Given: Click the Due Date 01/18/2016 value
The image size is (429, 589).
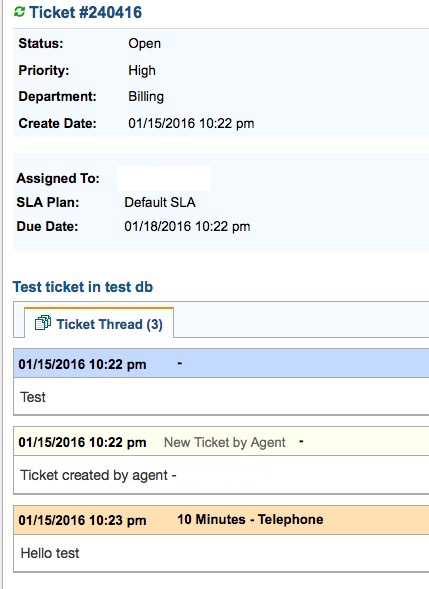Looking at the screenshot, I should [x=187, y=227].
